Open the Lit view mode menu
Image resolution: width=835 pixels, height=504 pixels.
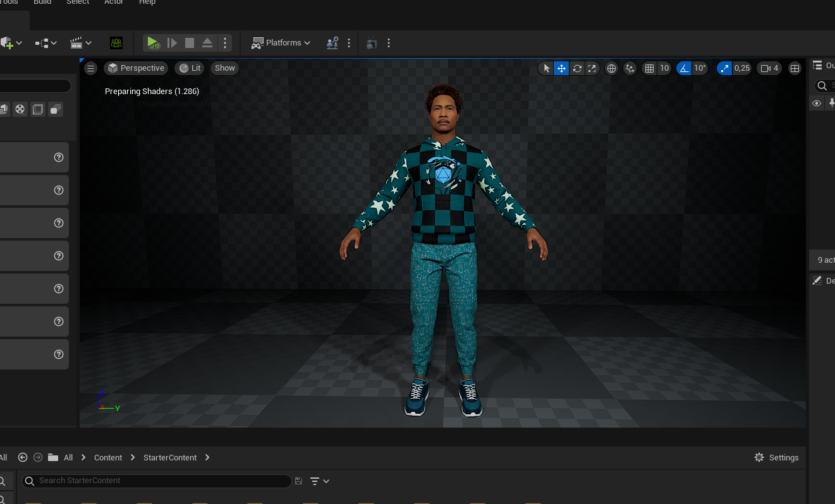point(190,68)
